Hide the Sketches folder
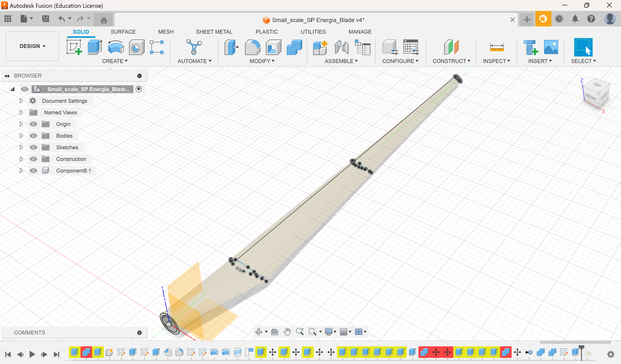The height and width of the screenshot is (364, 621). coord(33,147)
